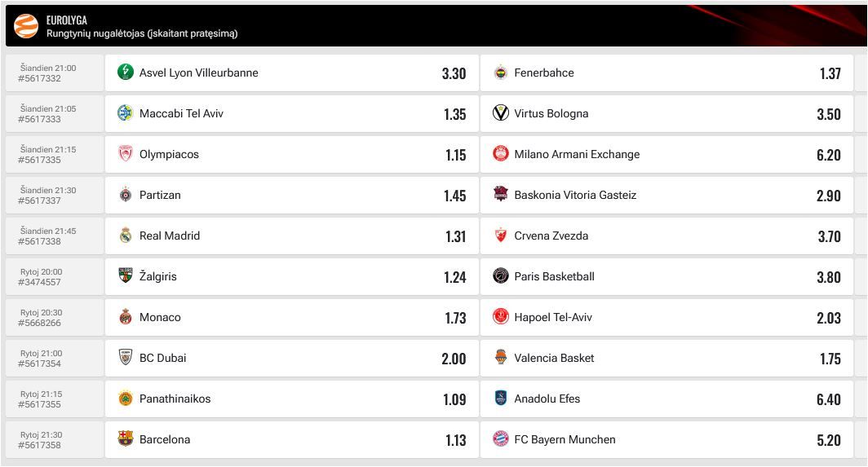Bet on Anadolu Efes at 6.40
Viewport: 868px width, 467px height.
(828, 399)
